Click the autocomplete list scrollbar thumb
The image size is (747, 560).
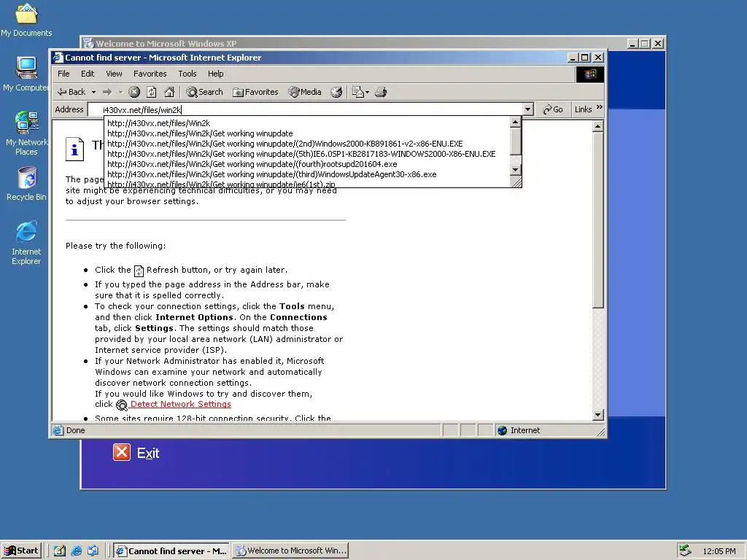point(515,141)
